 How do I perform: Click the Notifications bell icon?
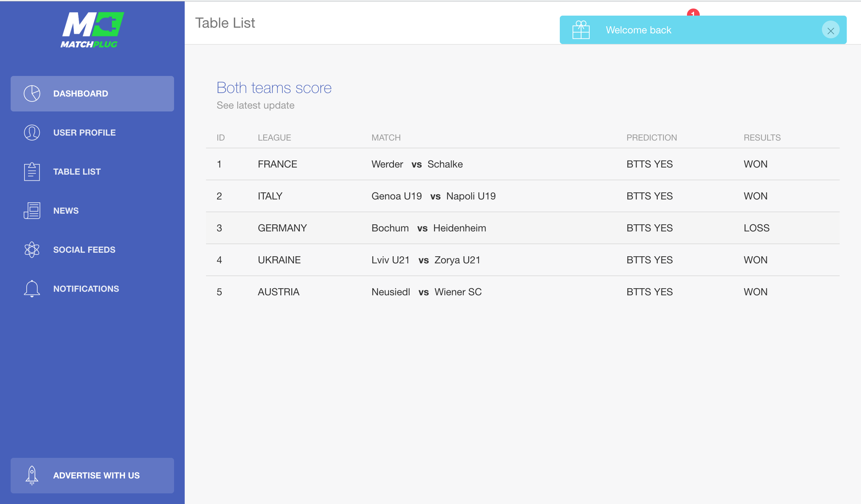pos(32,289)
